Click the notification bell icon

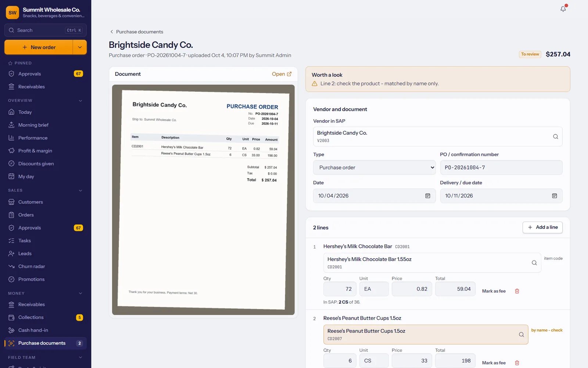point(563,9)
